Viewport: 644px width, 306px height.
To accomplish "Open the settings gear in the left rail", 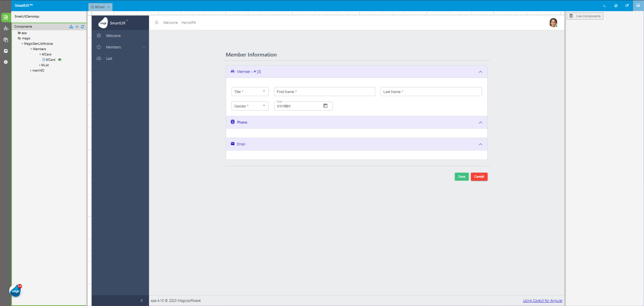I will pyautogui.click(x=6, y=62).
